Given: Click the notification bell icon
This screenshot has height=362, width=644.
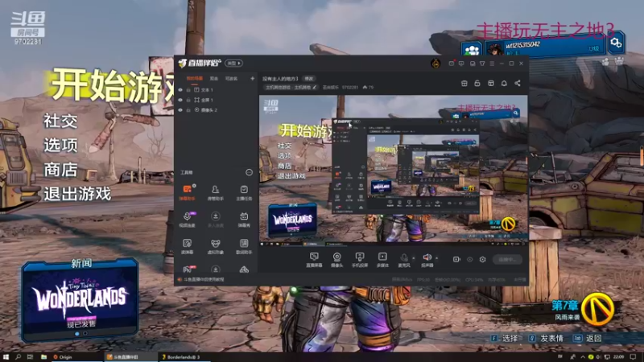Looking at the screenshot, I should coord(504,84).
